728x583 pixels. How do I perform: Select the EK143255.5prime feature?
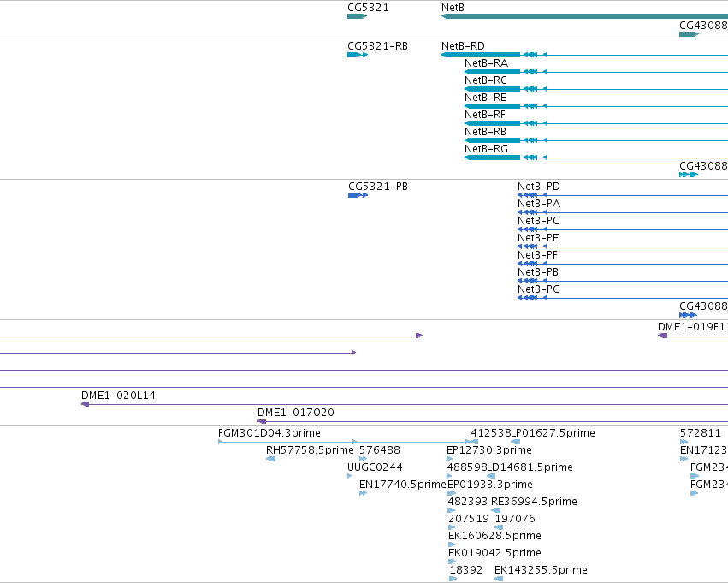(499, 579)
